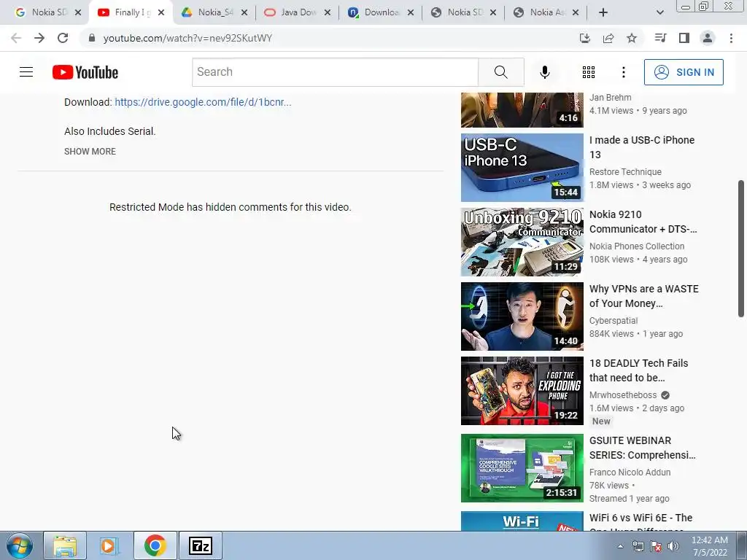Click the Jan Brehm channel name
This screenshot has width=747, height=560.
pyautogui.click(x=611, y=98)
